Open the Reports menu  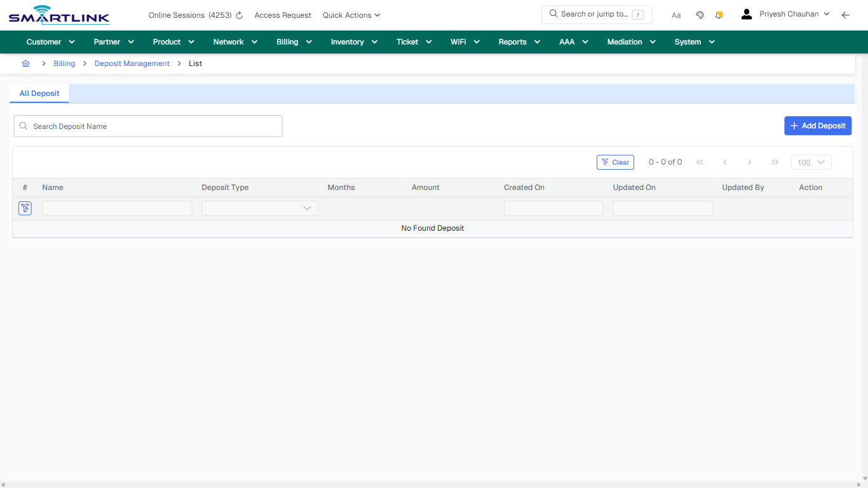click(519, 42)
